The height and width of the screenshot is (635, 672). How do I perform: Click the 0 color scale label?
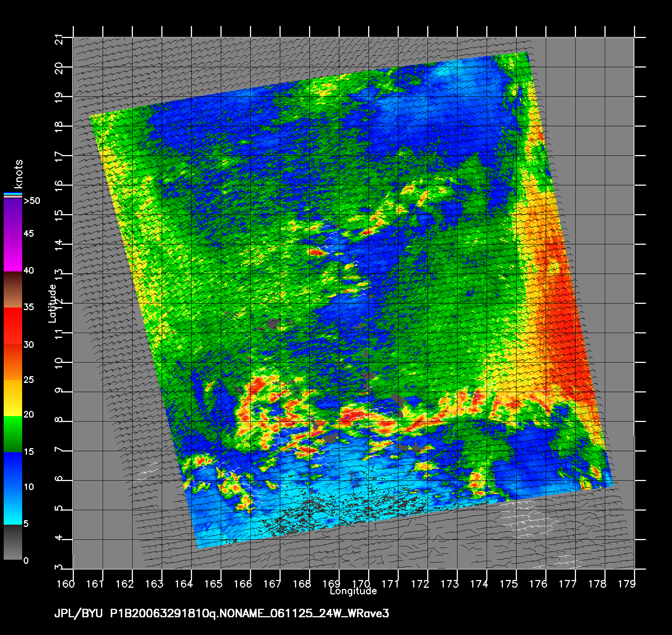(26, 561)
